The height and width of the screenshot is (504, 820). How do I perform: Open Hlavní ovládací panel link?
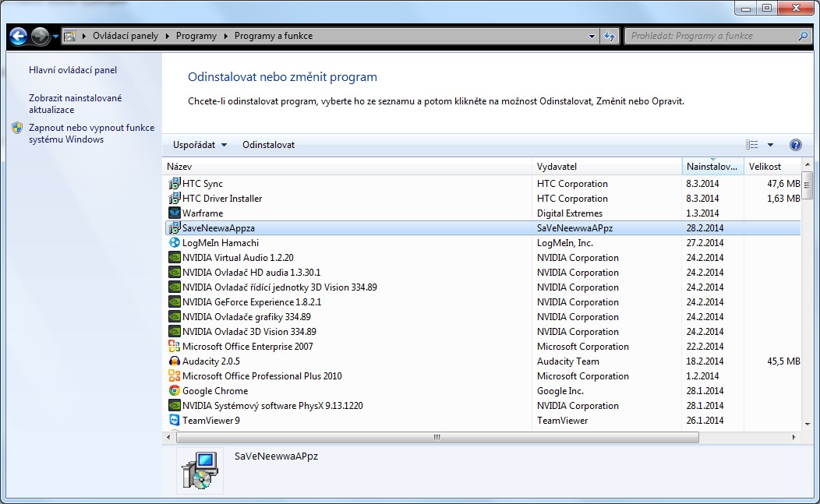coord(72,70)
